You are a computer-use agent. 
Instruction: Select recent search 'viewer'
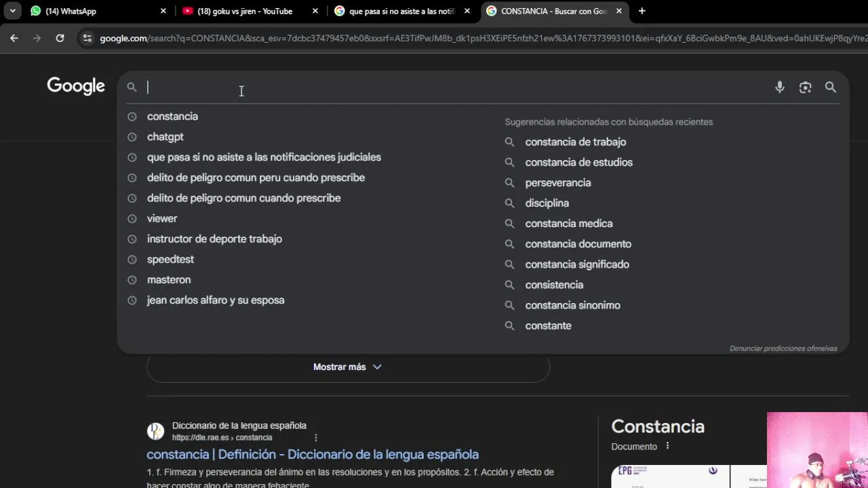click(162, 218)
